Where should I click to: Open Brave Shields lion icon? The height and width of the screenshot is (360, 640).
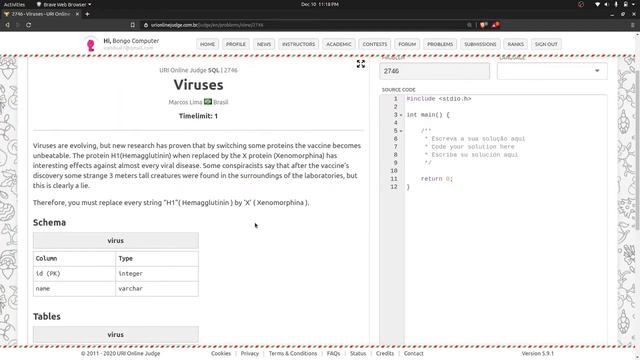pyautogui.click(x=484, y=25)
